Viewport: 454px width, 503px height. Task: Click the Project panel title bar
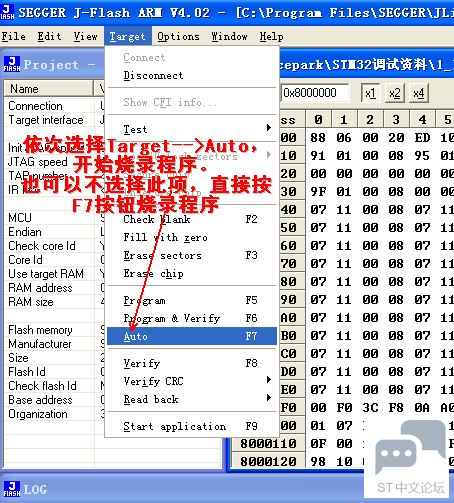[53, 64]
